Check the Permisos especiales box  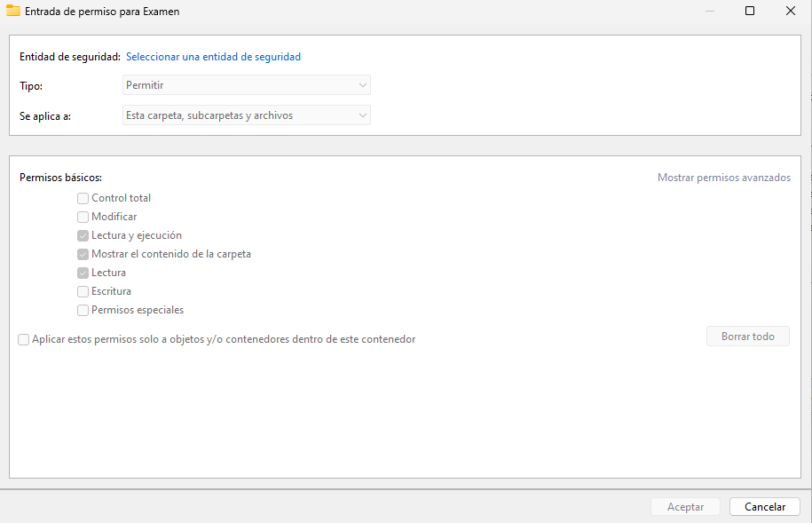(83, 311)
